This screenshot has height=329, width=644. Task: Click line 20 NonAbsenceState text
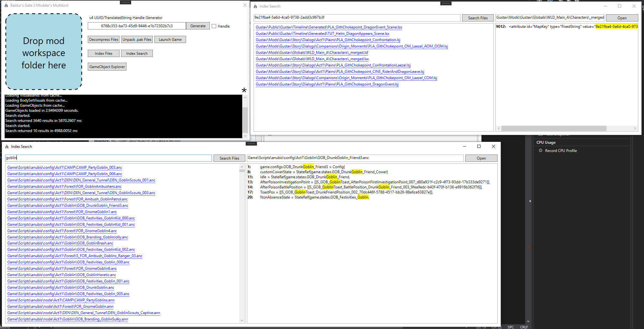click(315, 197)
